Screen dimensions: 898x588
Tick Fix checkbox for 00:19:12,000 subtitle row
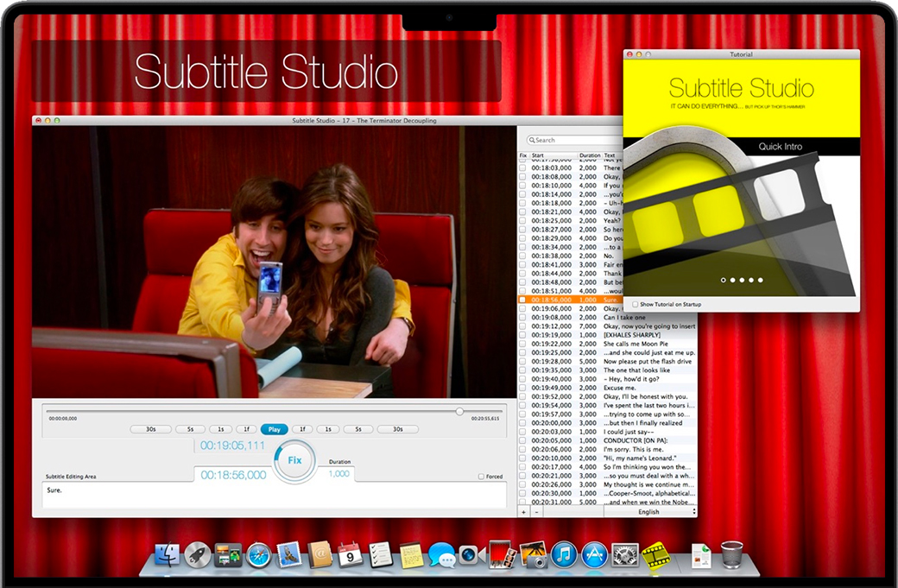pos(522,326)
